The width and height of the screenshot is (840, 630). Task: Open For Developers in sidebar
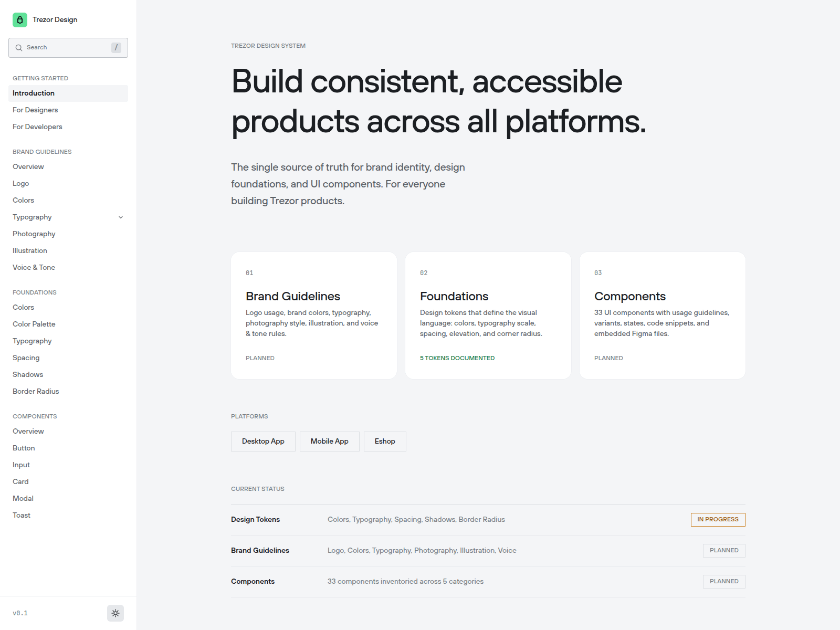pyautogui.click(x=37, y=127)
